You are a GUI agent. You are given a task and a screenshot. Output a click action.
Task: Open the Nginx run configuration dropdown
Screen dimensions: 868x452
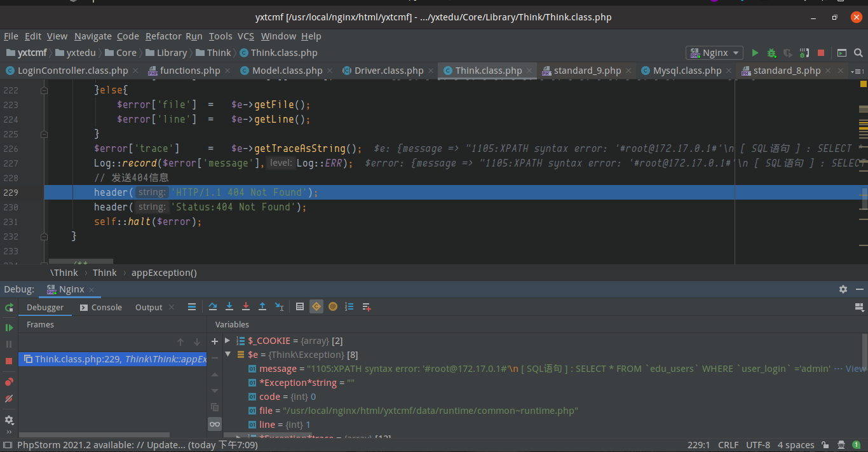coord(715,53)
